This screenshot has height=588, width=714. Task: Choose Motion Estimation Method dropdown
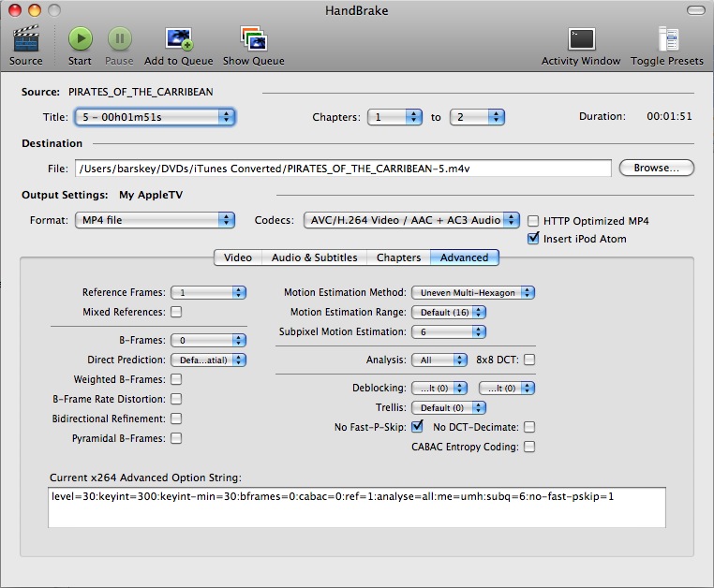click(472, 293)
